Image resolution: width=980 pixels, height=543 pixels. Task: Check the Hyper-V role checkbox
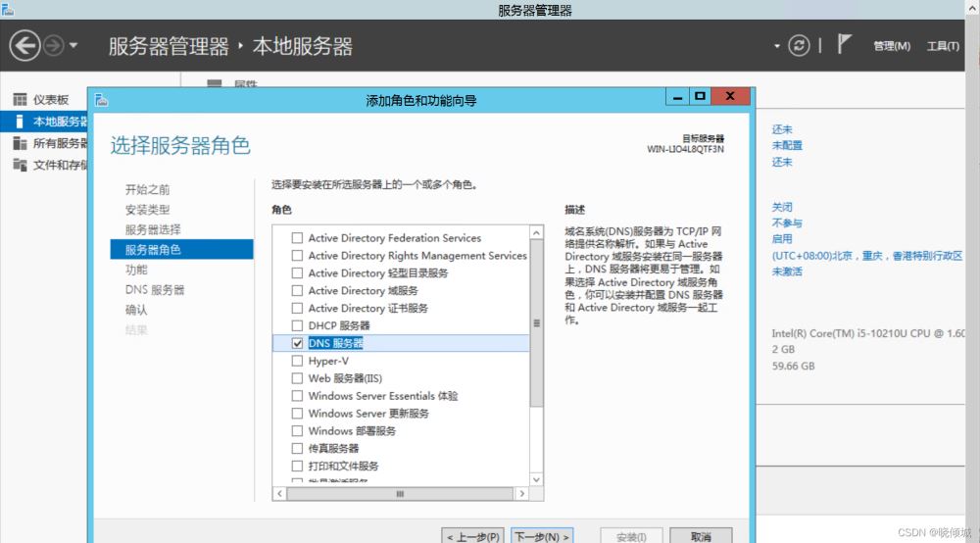point(297,361)
